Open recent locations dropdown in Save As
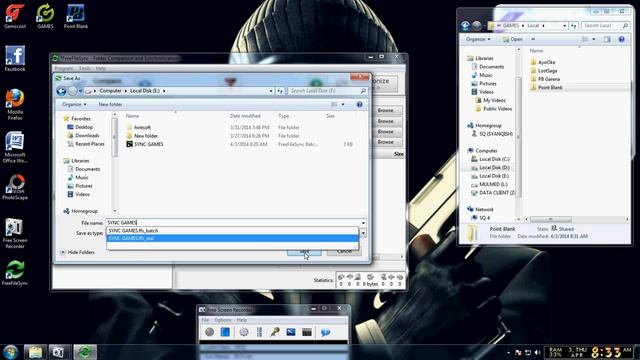The width and height of the screenshot is (640, 360). tap(80, 91)
